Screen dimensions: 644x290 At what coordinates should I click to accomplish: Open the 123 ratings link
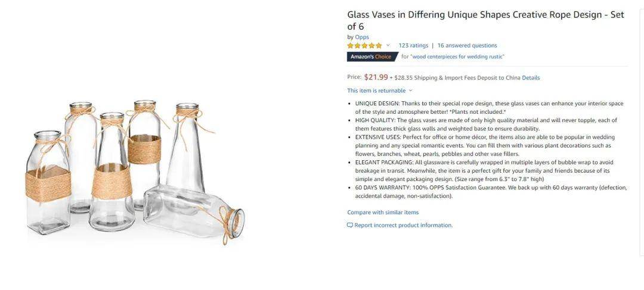tap(413, 45)
